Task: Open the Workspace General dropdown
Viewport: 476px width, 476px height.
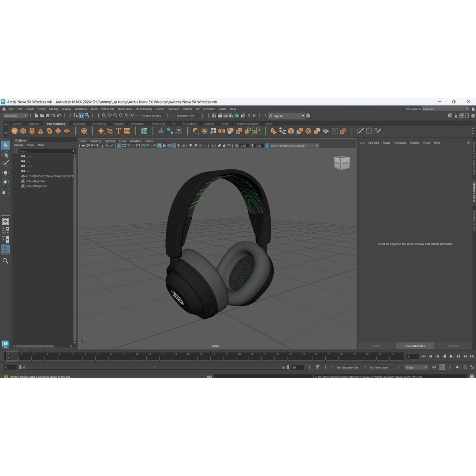Action: [x=446, y=109]
